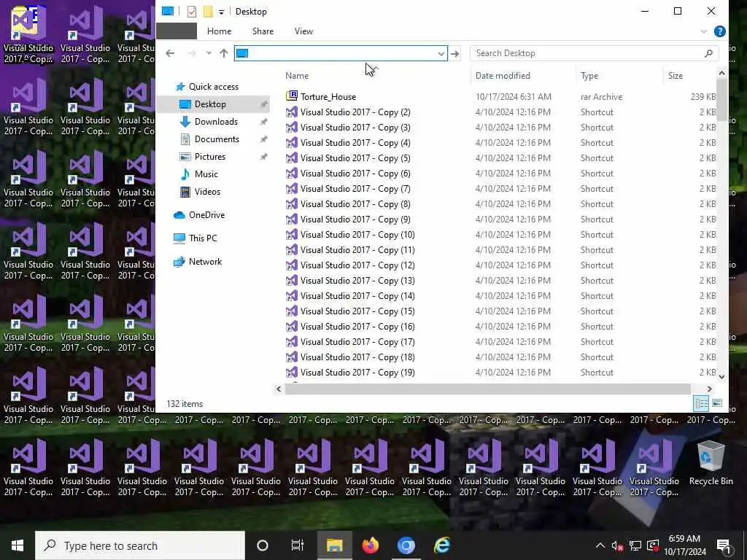Click the horizontal scrollbar left arrow

tap(279, 389)
